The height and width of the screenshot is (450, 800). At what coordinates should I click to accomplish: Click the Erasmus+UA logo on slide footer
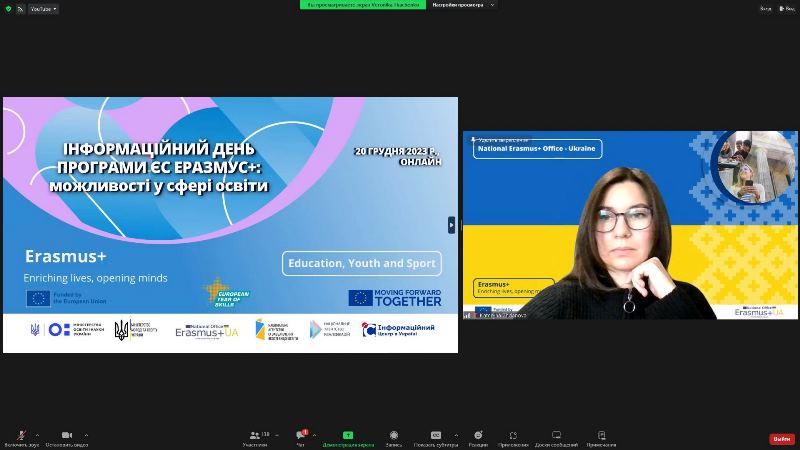coord(207,331)
